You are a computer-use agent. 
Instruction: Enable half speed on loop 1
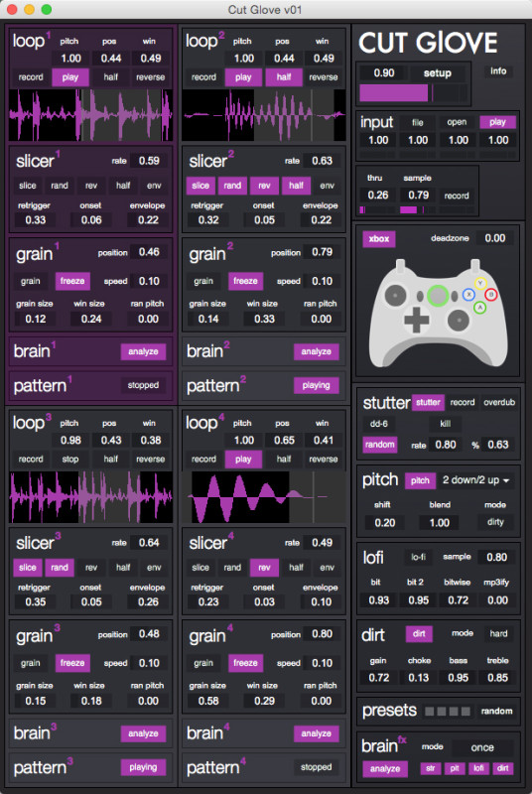click(111, 77)
